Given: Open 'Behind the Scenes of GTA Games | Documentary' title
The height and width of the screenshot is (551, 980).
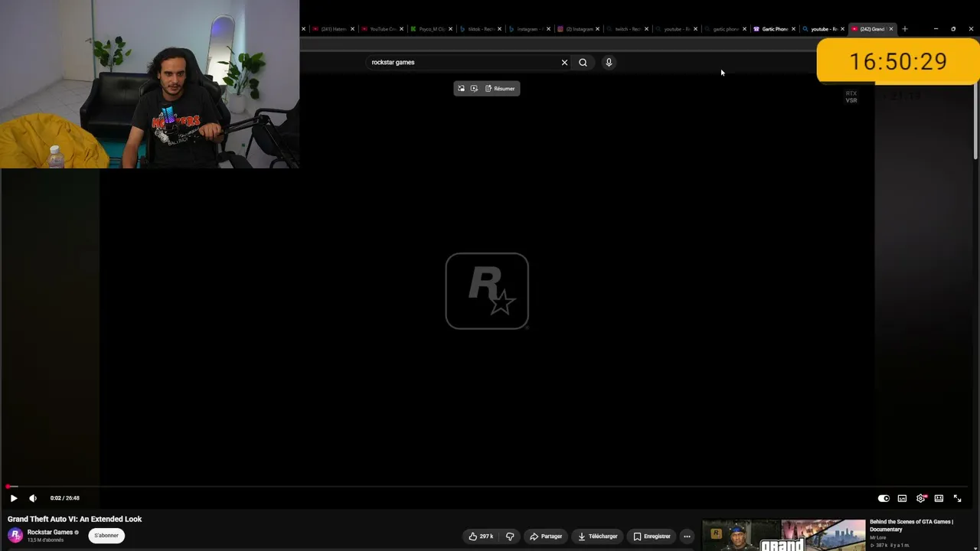Looking at the screenshot, I should (x=911, y=526).
